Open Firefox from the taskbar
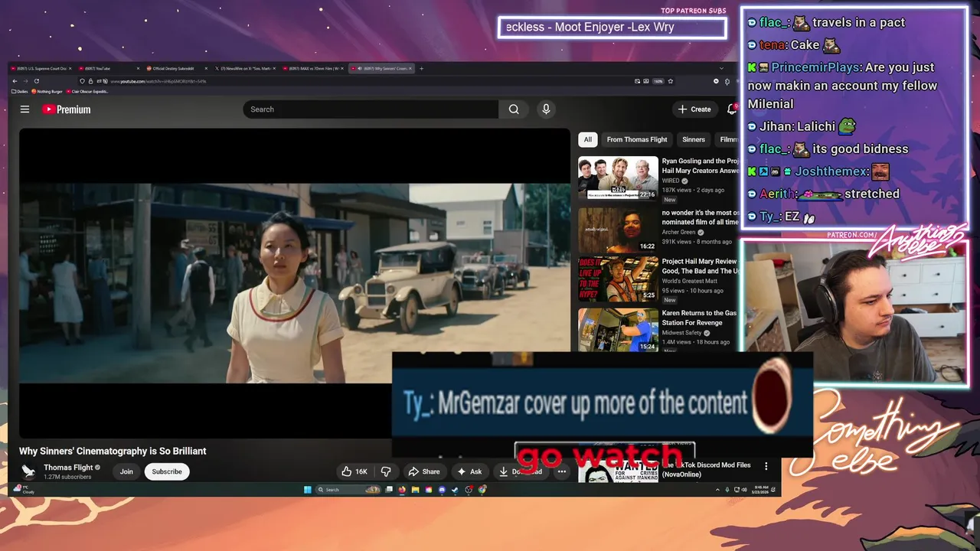This screenshot has width=980, height=551. (x=402, y=490)
